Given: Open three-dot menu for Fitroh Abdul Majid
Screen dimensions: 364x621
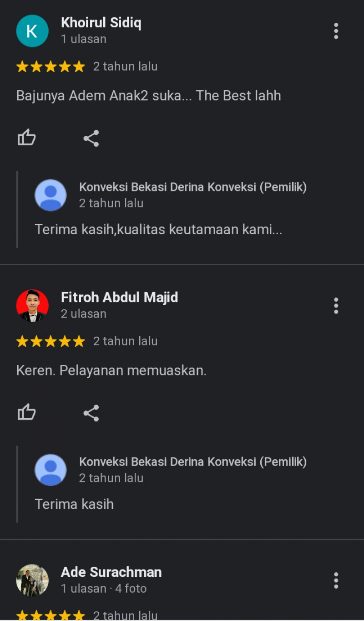Looking at the screenshot, I should tap(336, 306).
